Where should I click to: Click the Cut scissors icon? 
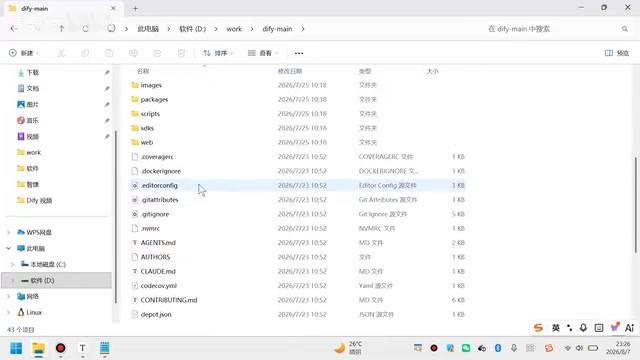pos(61,53)
